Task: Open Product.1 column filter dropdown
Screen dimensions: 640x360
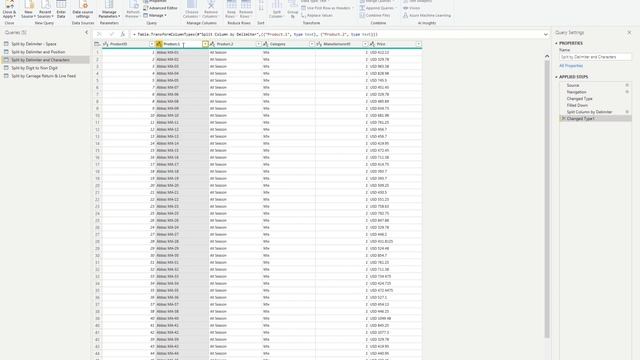Action: click(x=205, y=44)
